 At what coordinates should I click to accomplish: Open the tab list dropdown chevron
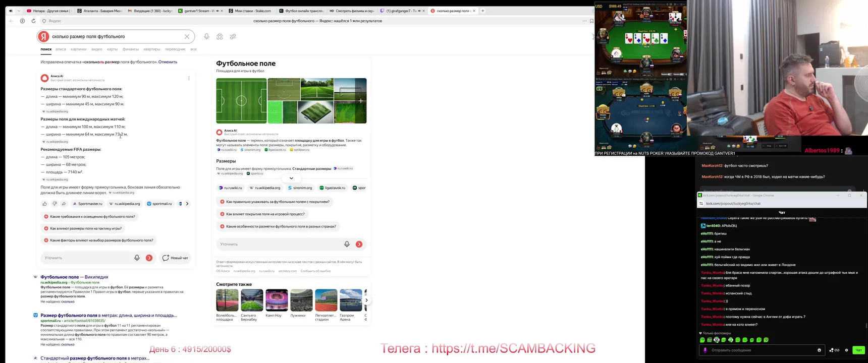coord(19,11)
